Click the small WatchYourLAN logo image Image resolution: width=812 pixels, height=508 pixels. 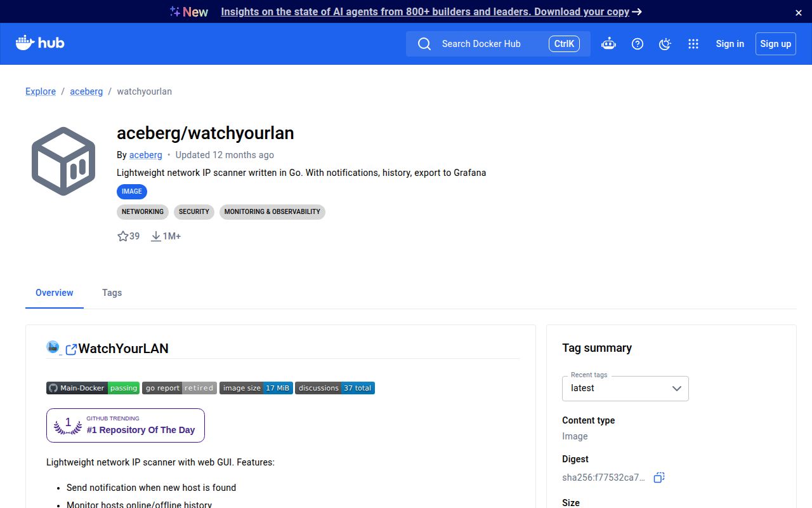coord(53,347)
